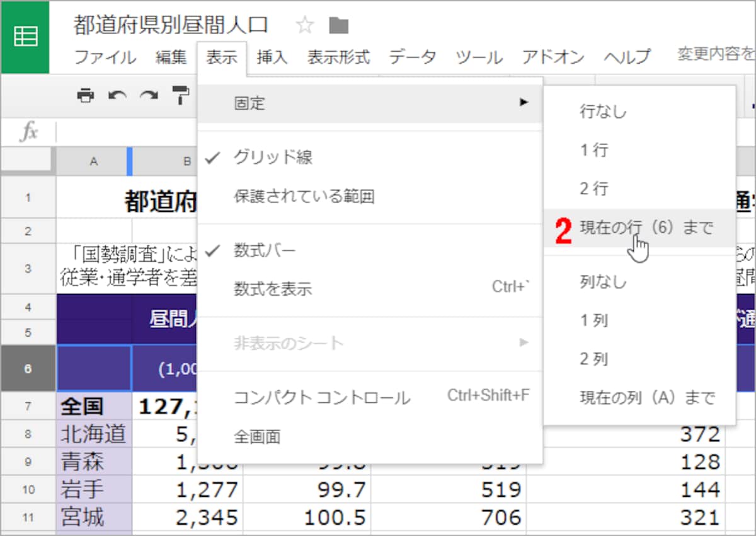756x536 pixels.
Task: Choose 1 行 freeze option
Action: pyautogui.click(x=639, y=151)
